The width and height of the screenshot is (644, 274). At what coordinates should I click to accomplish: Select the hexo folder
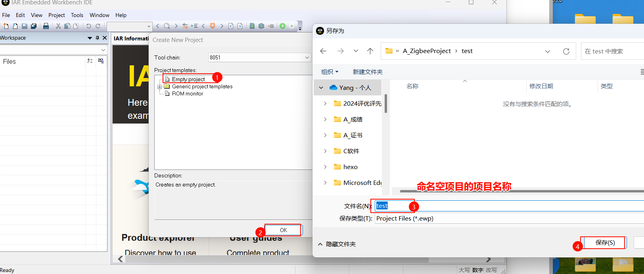(350, 167)
